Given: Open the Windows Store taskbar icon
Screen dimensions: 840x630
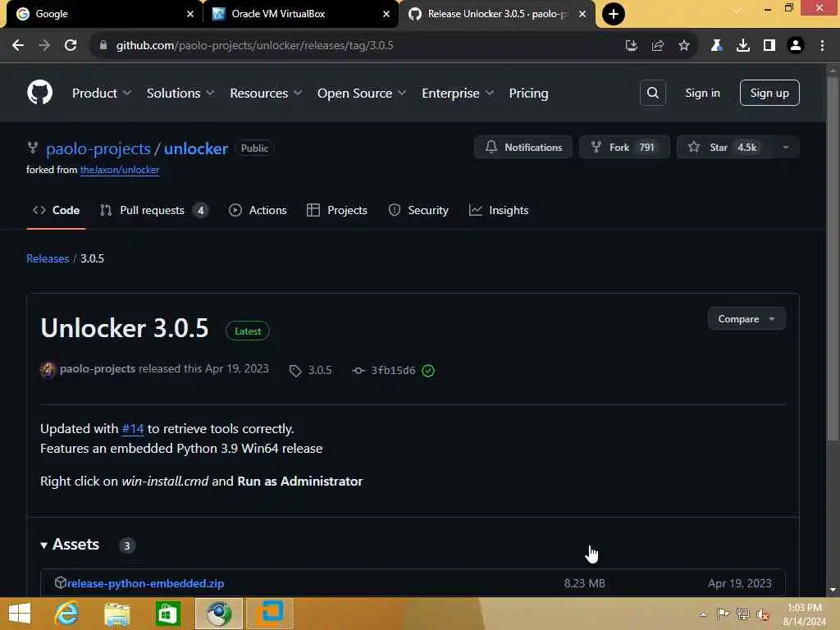Looking at the screenshot, I should click(167, 614).
